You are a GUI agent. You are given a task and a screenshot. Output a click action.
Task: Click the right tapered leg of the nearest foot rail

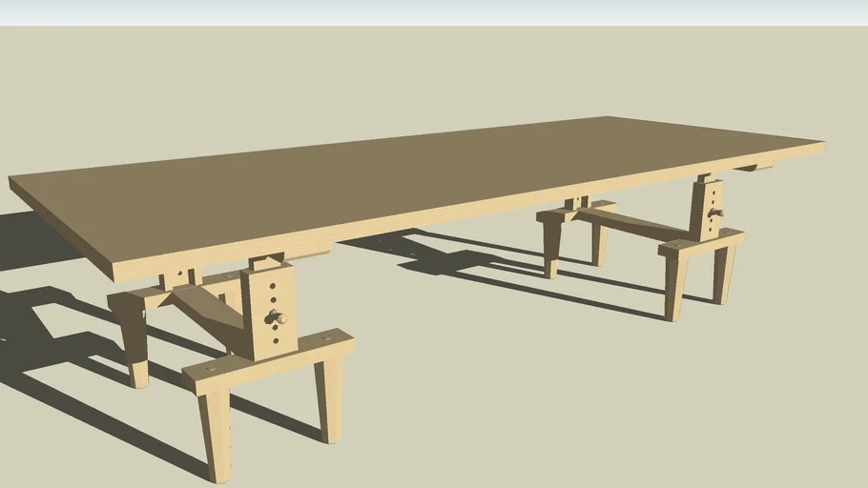[x=329, y=398]
